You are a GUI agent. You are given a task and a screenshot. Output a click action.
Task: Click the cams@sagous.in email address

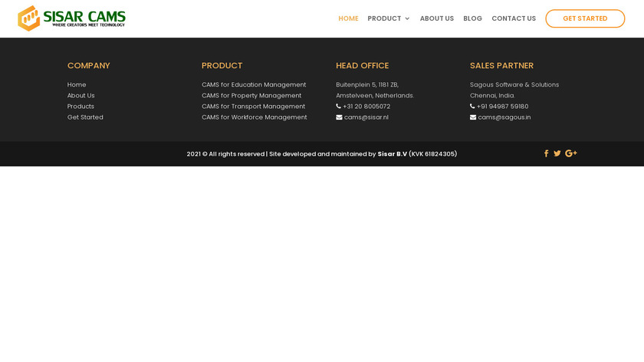pos(504,117)
